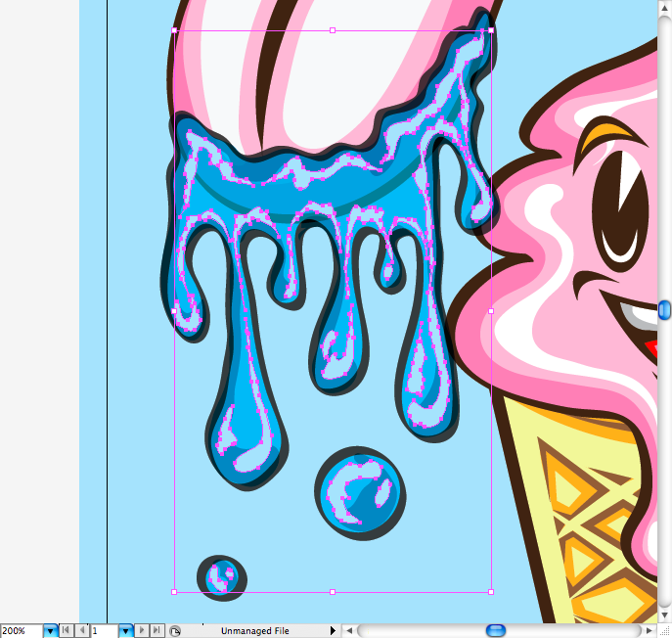Click the status icon beside Unmanaged File
Screen dimensions: 672x638
point(175,631)
